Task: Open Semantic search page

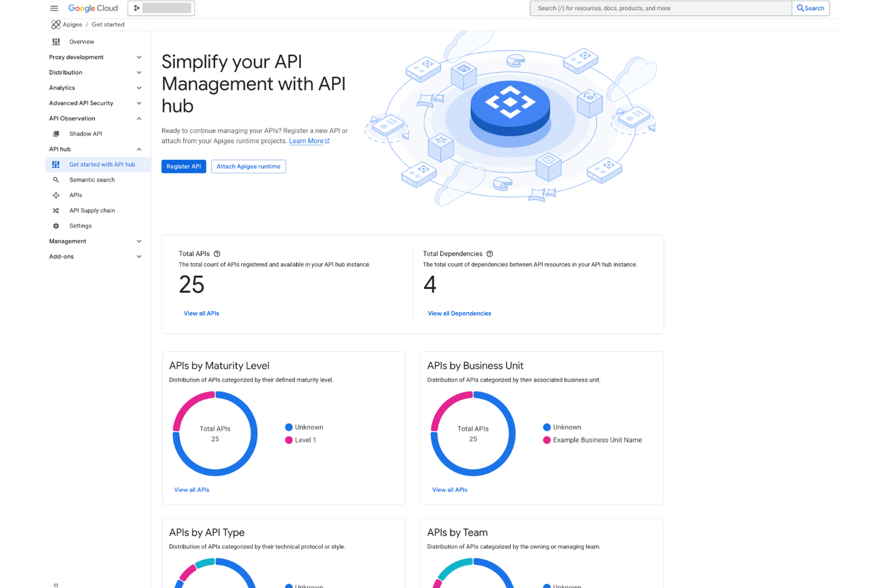Action: tap(92, 180)
